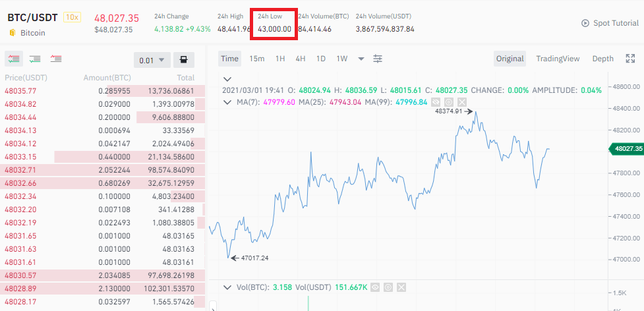
Task: Open the order book display settings icon
Action: point(184,60)
